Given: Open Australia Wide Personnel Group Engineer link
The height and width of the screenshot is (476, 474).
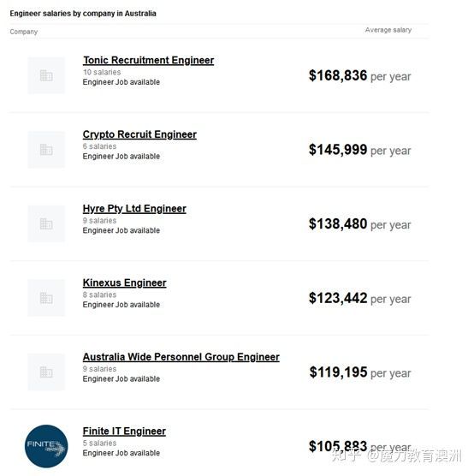Looking at the screenshot, I should click(181, 357).
